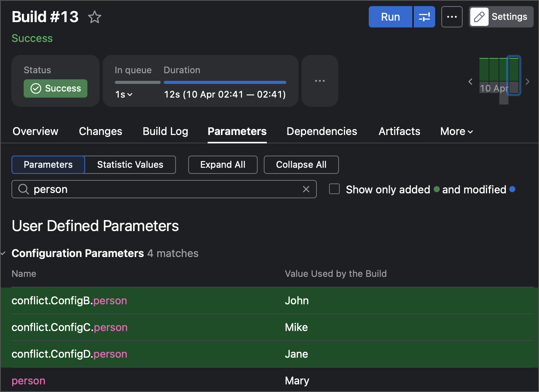
Task: Clear the person search field
Action: [x=306, y=189]
